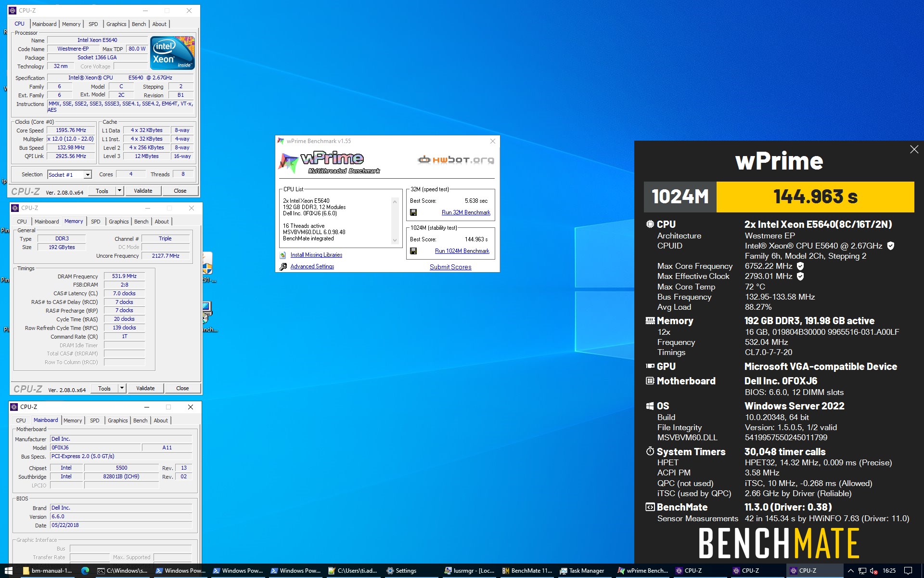The width and height of the screenshot is (924, 578).
Task: Click the save icon beside Run 1024M Benchmark
Action: pos(413,251)
